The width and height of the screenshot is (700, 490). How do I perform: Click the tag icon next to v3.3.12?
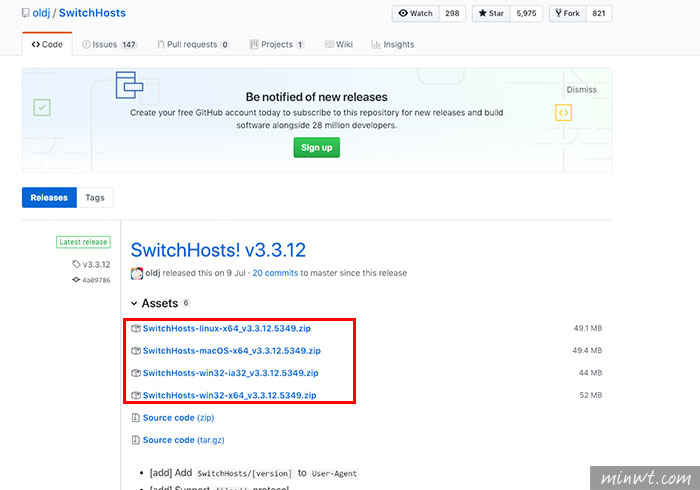tap(76, 264)
